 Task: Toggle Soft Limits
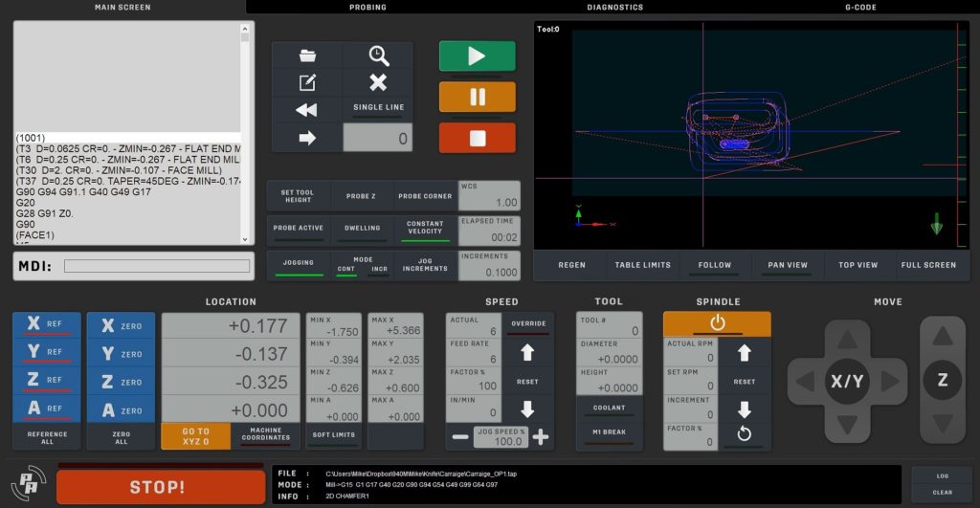[334, 435]
